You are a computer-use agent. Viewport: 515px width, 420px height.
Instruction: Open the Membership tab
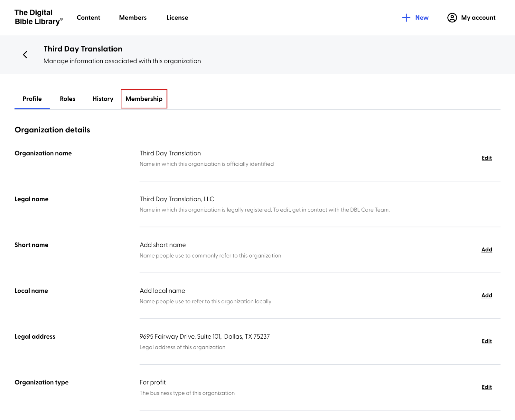144,99
